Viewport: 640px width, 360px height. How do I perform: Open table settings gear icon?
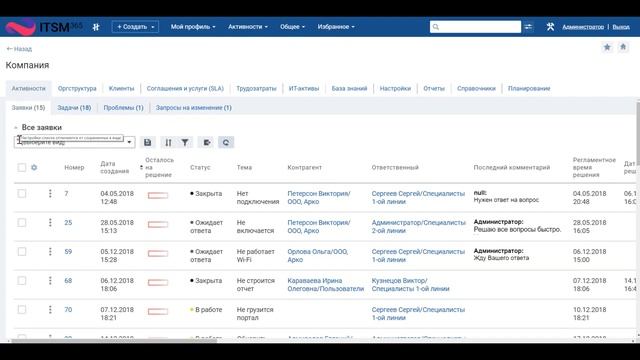(x=34, y=167)
